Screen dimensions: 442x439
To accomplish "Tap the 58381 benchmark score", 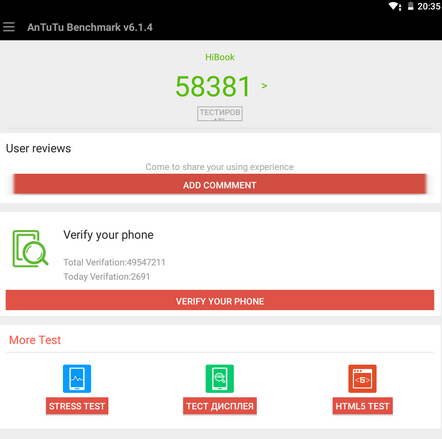I will pos(213,86).
